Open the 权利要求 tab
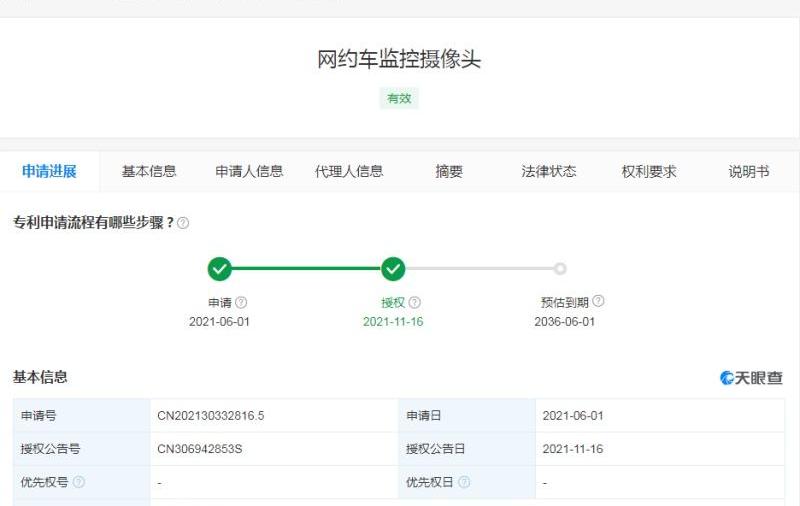800x506 pixels. pos(649,171)
